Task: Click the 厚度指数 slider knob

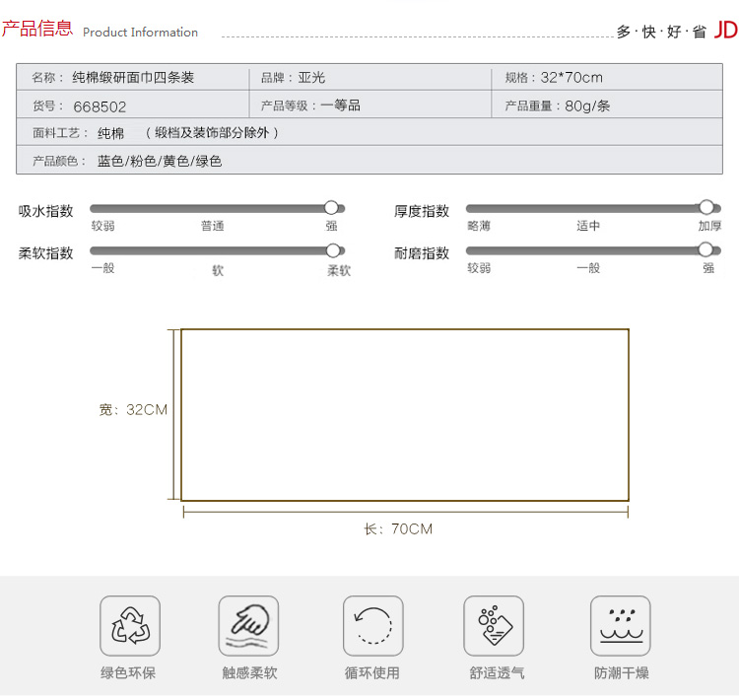Action: (706, 207)
